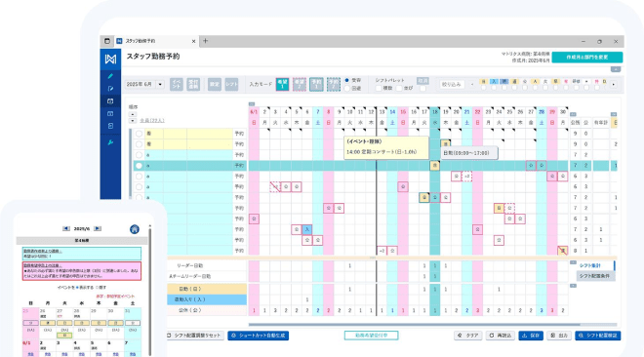Click the イベント toolbar button
This screenshot has height=357, width=644.
177,84
